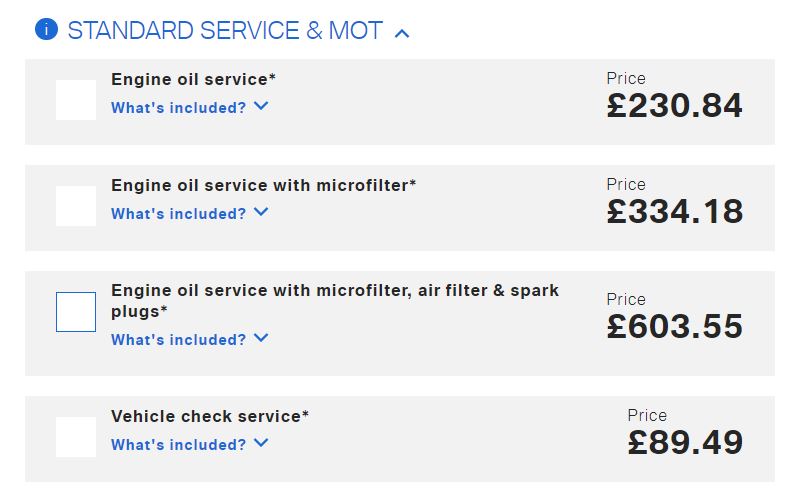The width and height of the screenshot is (793, 491).
Task: Click the chevron beside microfilter service What's included
Action: point(261,212)
